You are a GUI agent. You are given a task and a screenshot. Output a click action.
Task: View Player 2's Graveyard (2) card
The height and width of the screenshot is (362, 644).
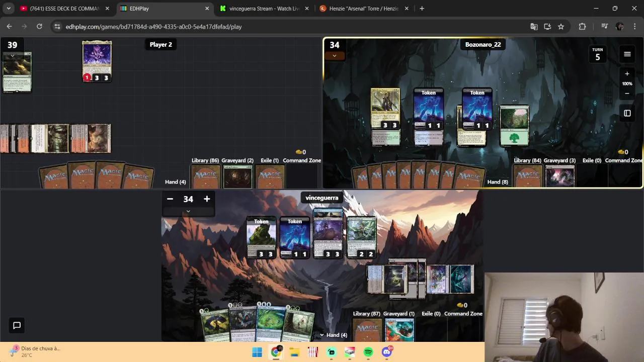tap(237, 176)
